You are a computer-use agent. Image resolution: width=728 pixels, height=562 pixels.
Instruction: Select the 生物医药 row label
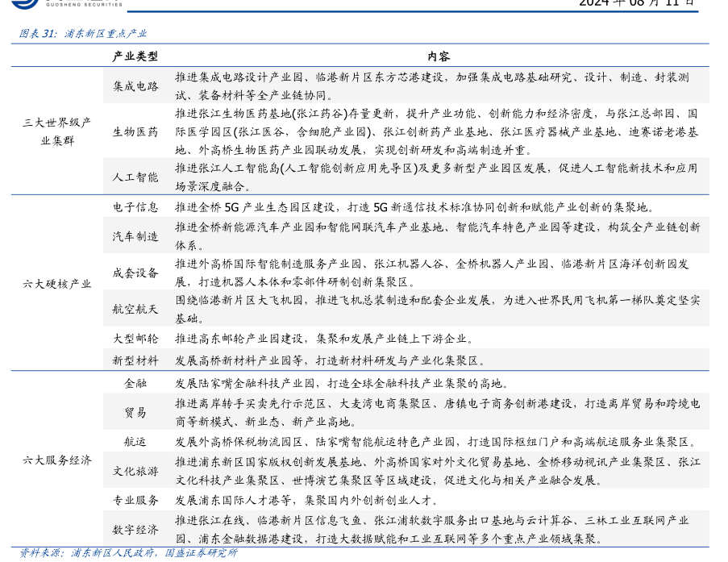135,131
